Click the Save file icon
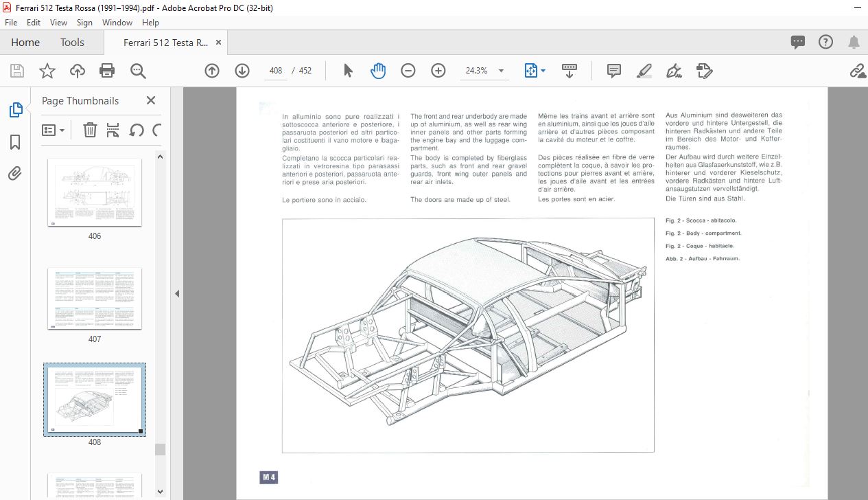868x500 pixels. coord(17,71)
